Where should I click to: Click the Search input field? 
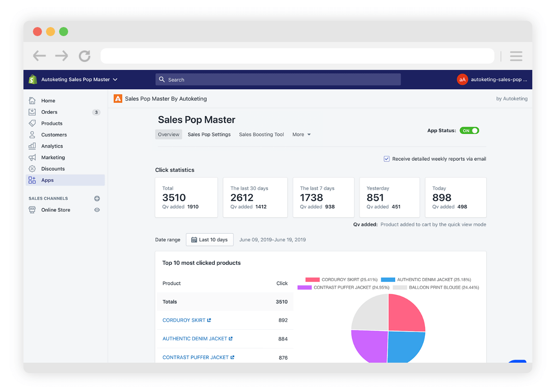[x=278, y=79]
